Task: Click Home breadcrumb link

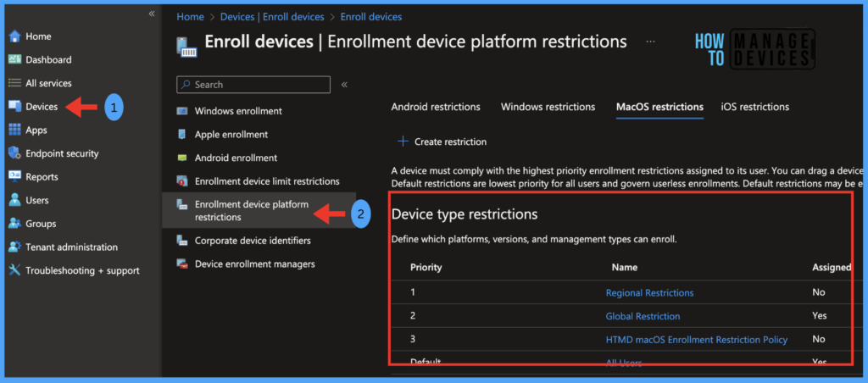Action: 190,17
